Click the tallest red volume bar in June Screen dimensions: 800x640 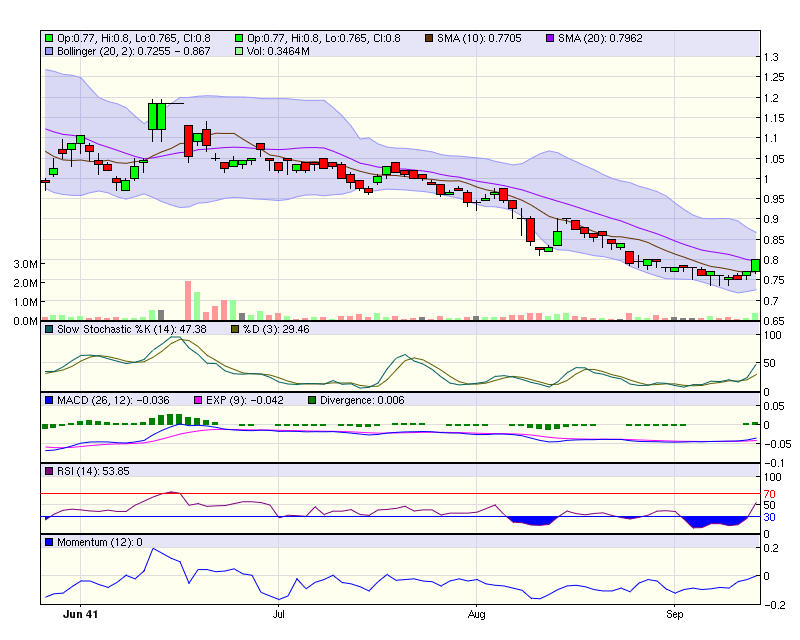tap(188, 301)
